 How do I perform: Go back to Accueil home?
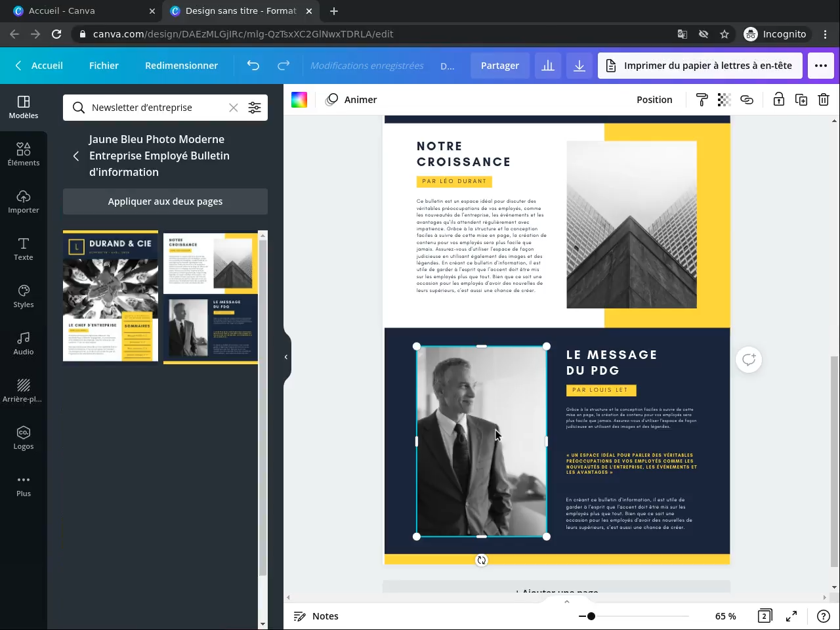click(x=39, y=66)
